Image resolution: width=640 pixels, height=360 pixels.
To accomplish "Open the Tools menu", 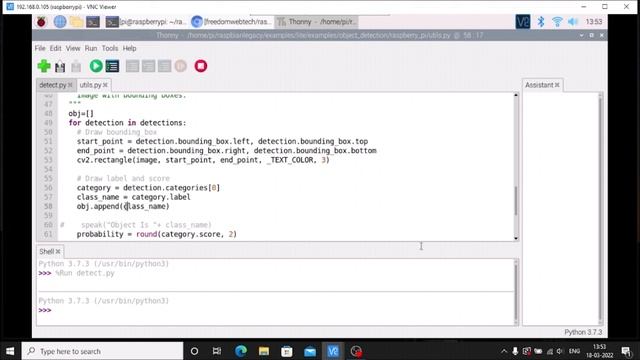I will click(x=110, y=48).
